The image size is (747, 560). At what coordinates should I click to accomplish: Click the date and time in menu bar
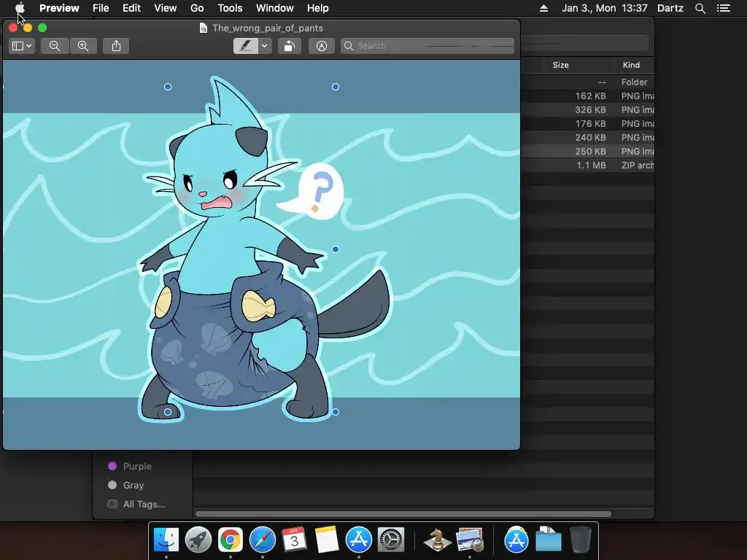(x=605, y=8)
